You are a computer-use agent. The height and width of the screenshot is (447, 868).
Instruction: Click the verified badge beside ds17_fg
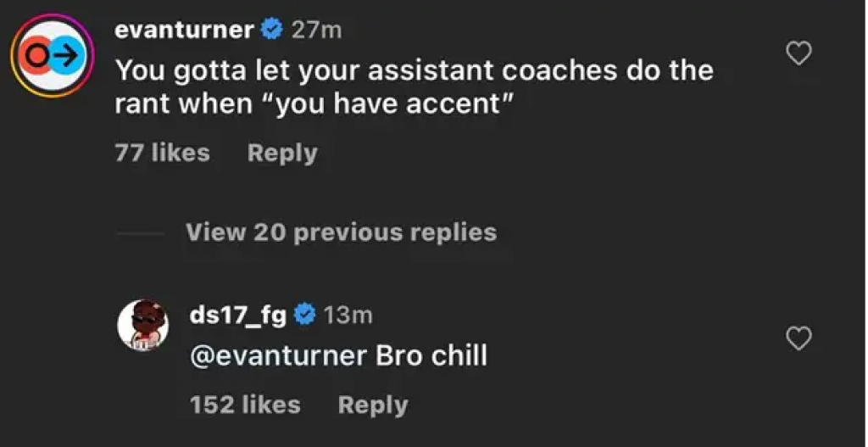(304, 315)
